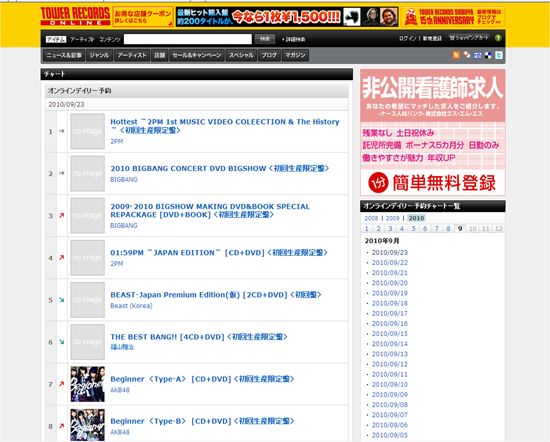This screenshot has height=442, width=550.
Task: Select month 5 in chart archive
Action: [x=414, y=229]
